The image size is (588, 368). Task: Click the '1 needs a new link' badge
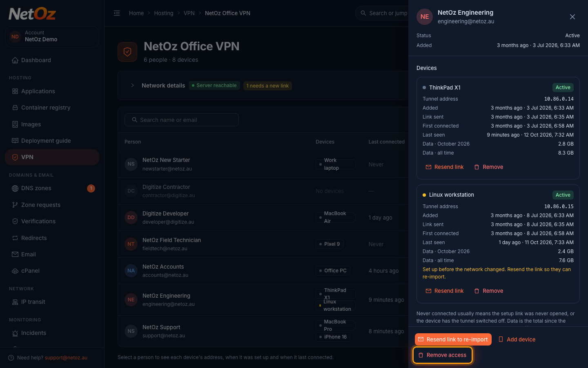(x=267, y=86)
